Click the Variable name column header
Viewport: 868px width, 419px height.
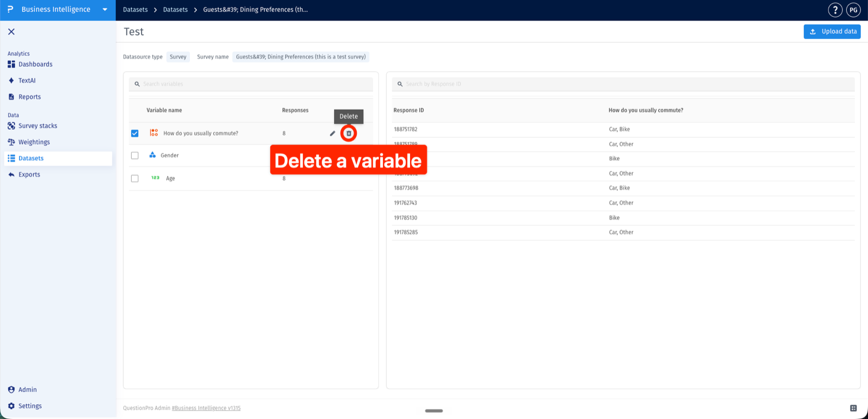point(164,110)
